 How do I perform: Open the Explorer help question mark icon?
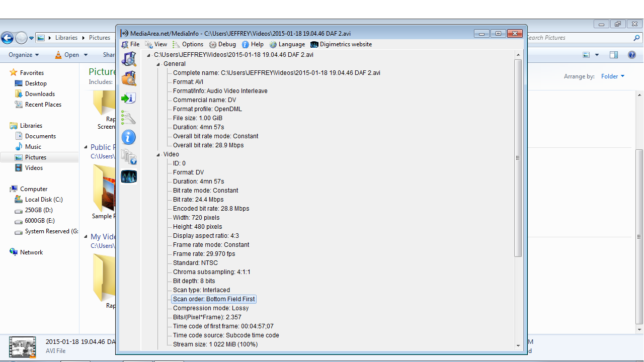(x=632, y=55)
